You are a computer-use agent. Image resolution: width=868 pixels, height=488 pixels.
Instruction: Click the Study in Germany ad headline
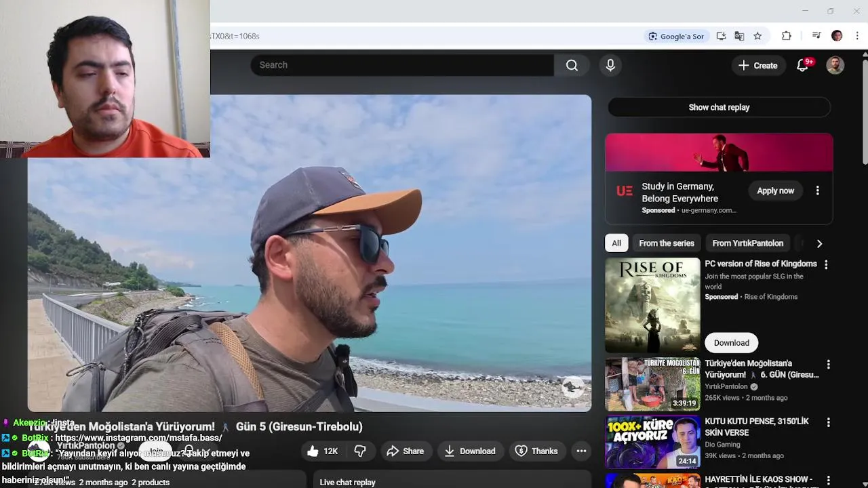tap(679, 192)
